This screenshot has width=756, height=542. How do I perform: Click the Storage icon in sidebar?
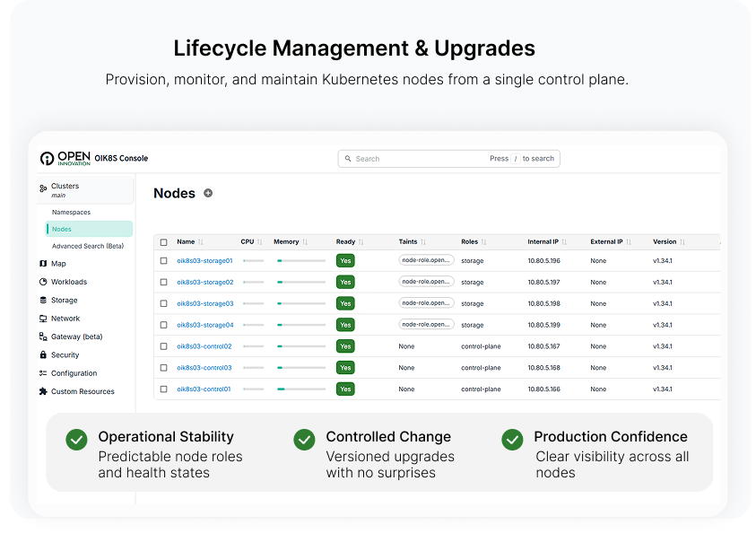pos(43,301)
